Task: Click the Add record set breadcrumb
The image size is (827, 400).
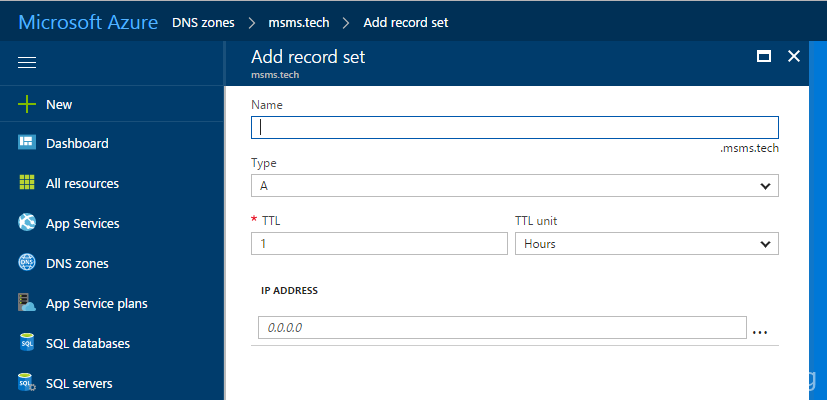Action: pos(406,23)
